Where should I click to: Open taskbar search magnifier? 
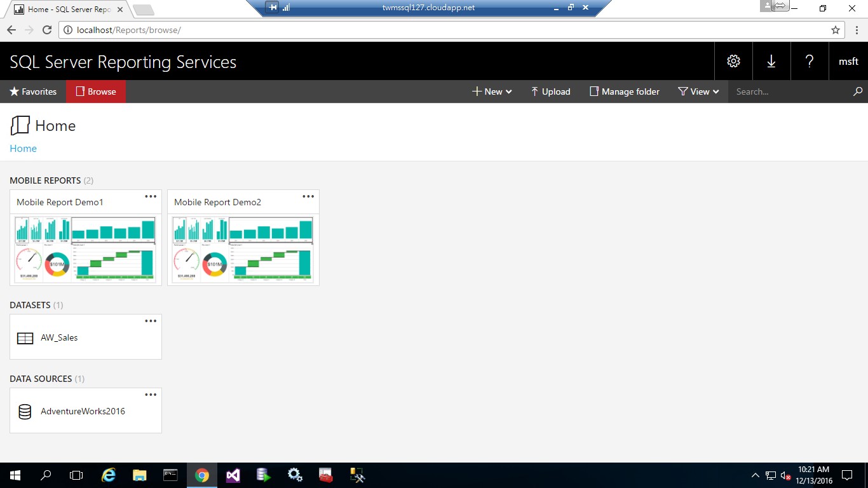click(x=46, y=475)
